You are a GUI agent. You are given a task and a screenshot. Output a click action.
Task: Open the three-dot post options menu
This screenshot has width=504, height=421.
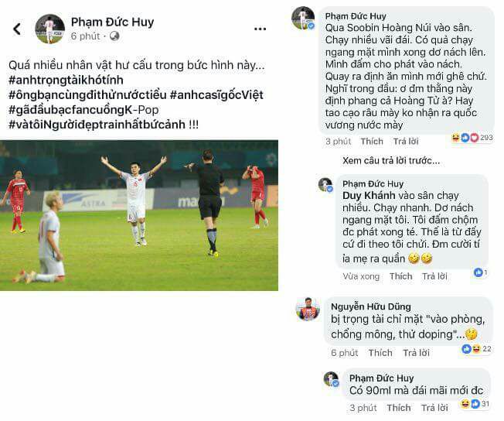[x=260, y=29]
